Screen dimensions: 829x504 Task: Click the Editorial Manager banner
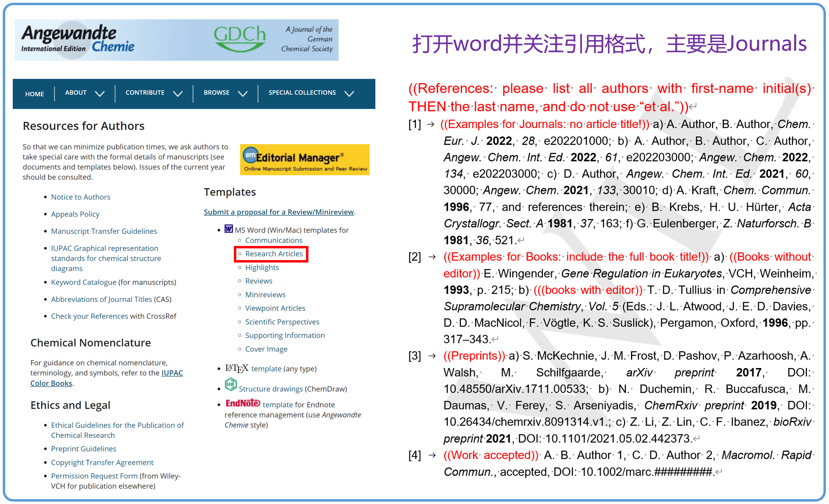(x=304, y=160)
